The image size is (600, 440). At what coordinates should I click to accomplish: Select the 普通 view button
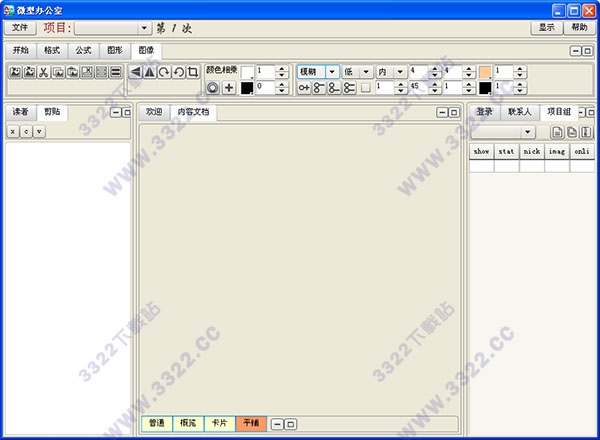coord(157,423)
